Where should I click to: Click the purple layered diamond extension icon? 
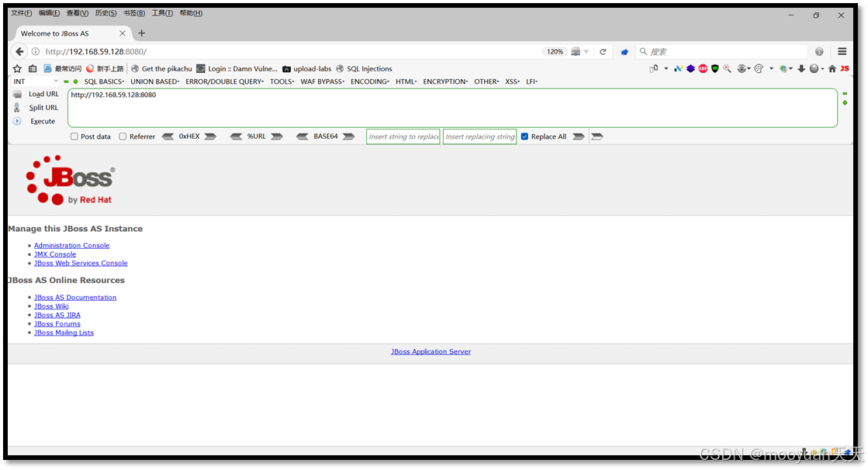691,69
